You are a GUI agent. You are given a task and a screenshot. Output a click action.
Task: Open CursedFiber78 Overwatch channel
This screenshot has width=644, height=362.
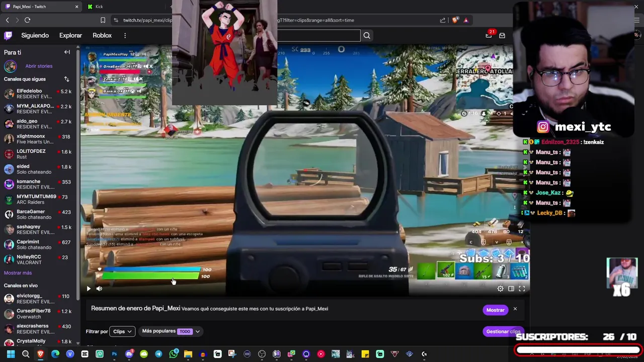38,314
